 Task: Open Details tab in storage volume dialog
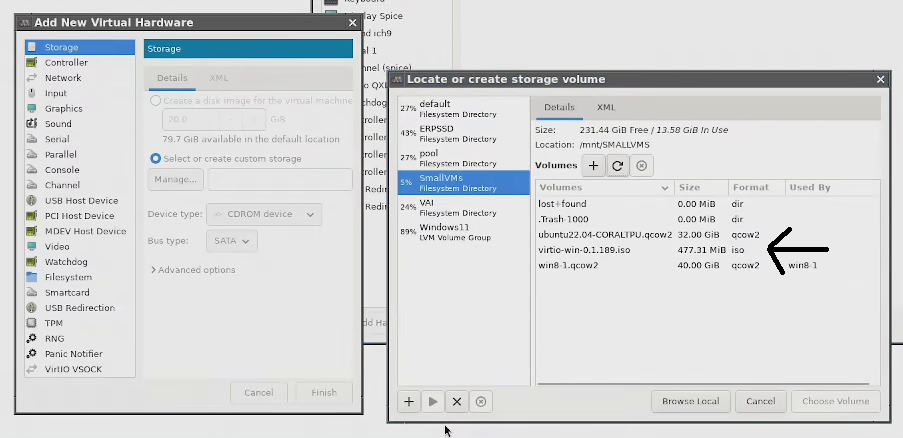point(559,107)
